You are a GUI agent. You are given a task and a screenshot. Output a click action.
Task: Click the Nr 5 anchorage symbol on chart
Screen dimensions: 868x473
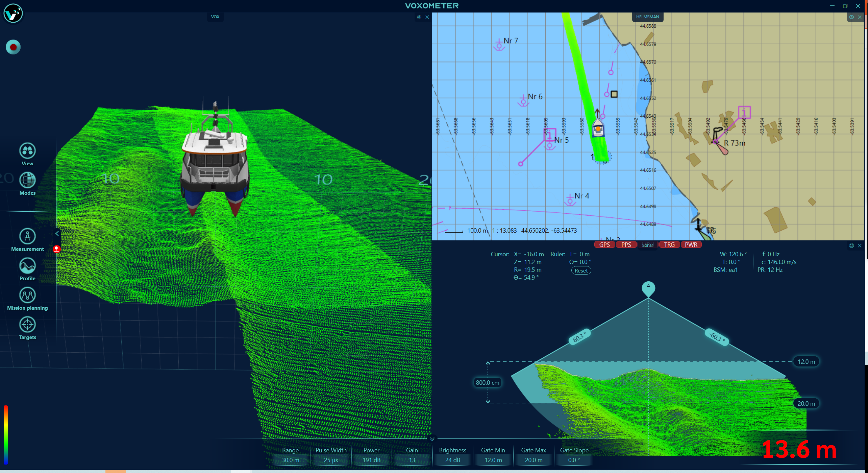[x=550, y=145]
